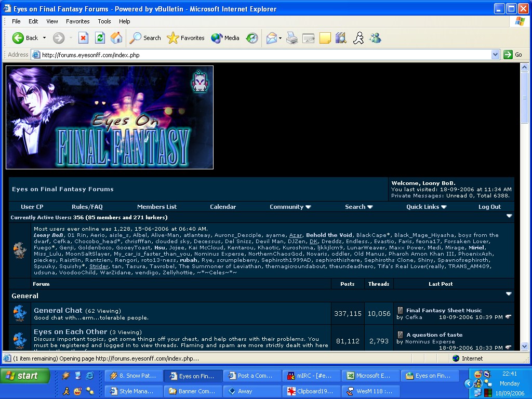Viewport: 532px width, 399px height.
Task: Click the vertical scrollbar up arrow
Action: 524,67
